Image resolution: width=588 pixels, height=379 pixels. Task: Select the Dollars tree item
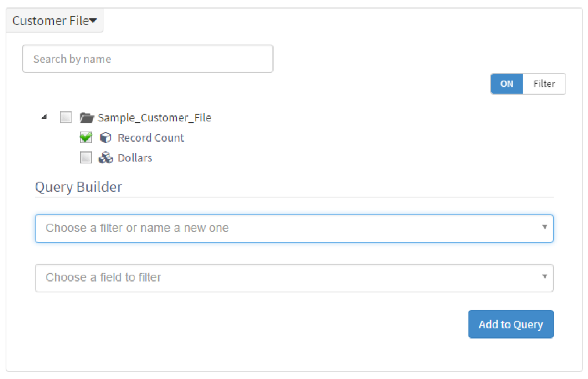click(x=135, y=158)
